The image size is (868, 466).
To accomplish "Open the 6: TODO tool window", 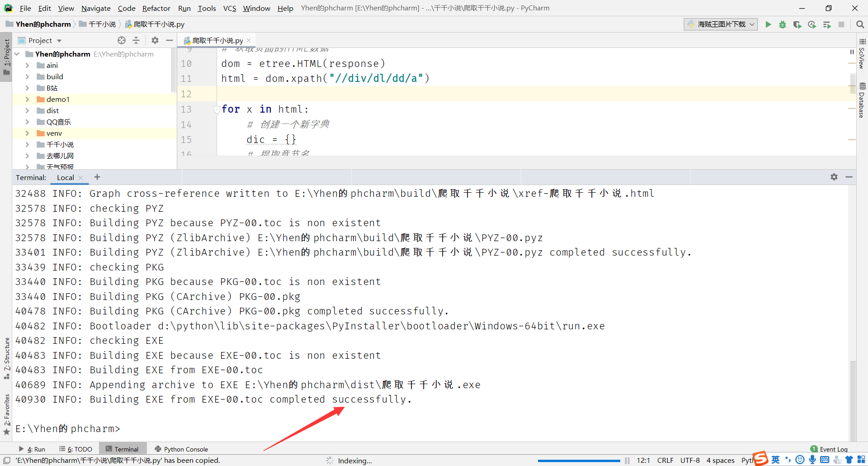I will point(75,449).
